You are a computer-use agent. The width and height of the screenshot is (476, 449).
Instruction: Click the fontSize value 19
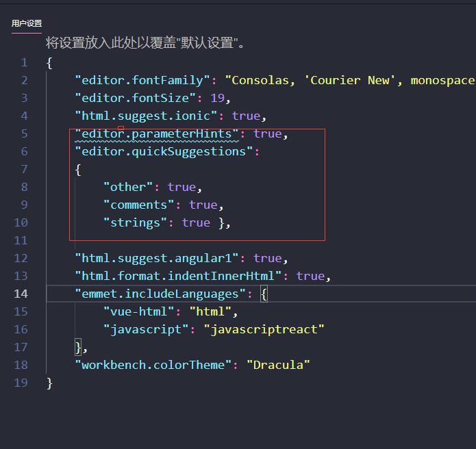point(217,98)
